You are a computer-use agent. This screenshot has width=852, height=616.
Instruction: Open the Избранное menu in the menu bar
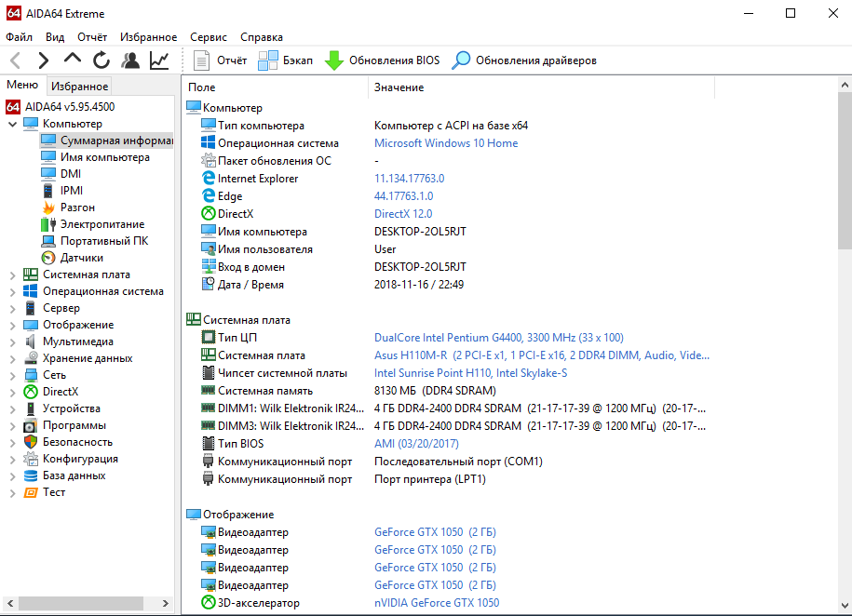pos(148,37)
